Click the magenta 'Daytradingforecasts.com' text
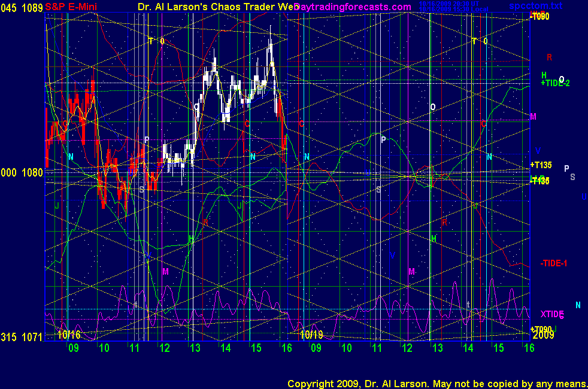The height and width of the screenshot is (389, 588). pos(353,7)
